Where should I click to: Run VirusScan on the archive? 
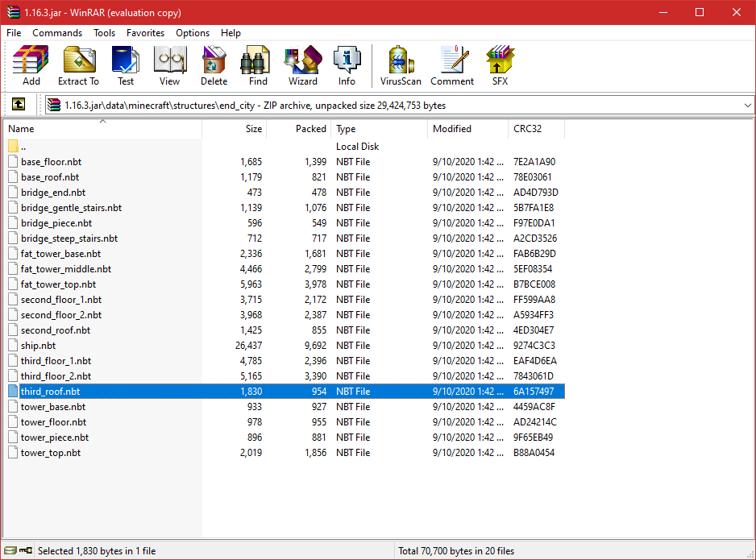[401, 65]
